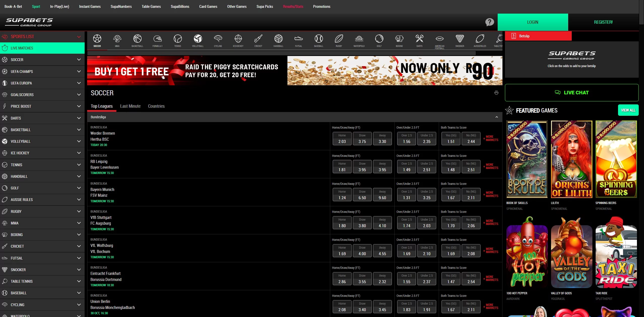The height and width of the screenshot is (317, 644).
Task: Open the Results/Stats menu item
Action: point(293,7)
